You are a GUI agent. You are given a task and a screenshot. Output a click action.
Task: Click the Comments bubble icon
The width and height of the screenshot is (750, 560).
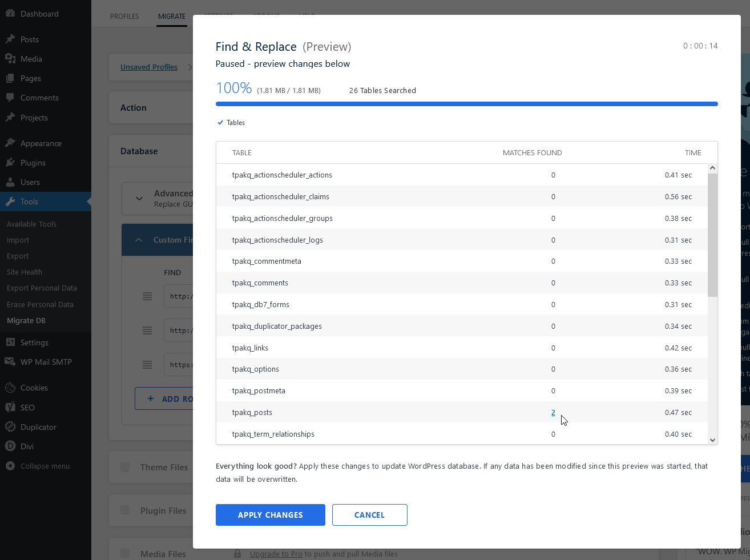click(10, 98)
